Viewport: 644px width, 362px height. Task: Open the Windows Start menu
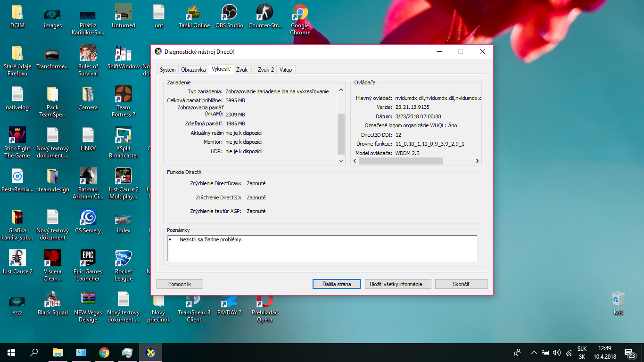[x=11, y=352]
